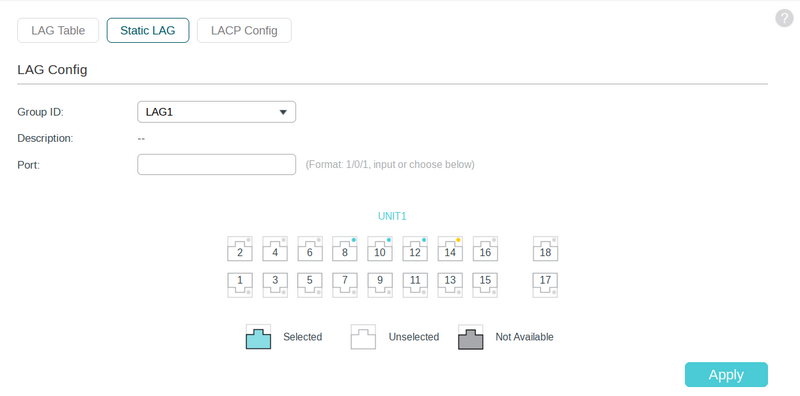Click the Apply button
Screen dimensions: 800x396
tap(726, 375)
